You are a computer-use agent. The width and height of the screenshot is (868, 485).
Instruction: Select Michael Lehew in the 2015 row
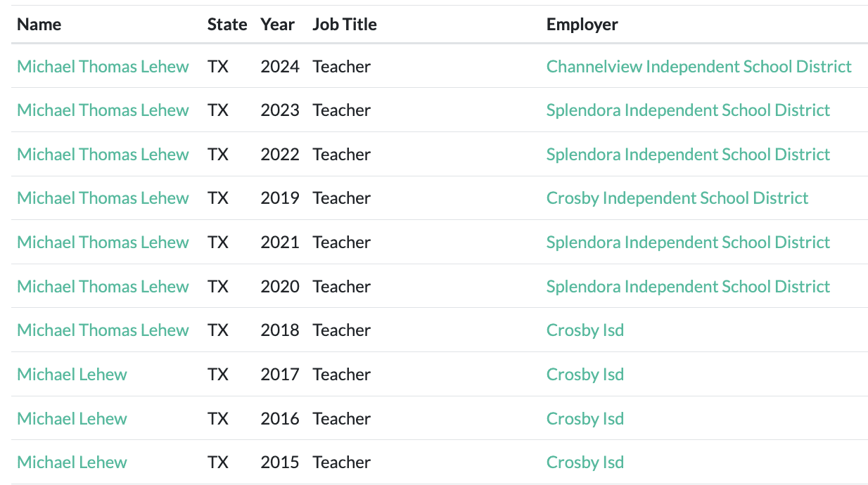[72, 463]
